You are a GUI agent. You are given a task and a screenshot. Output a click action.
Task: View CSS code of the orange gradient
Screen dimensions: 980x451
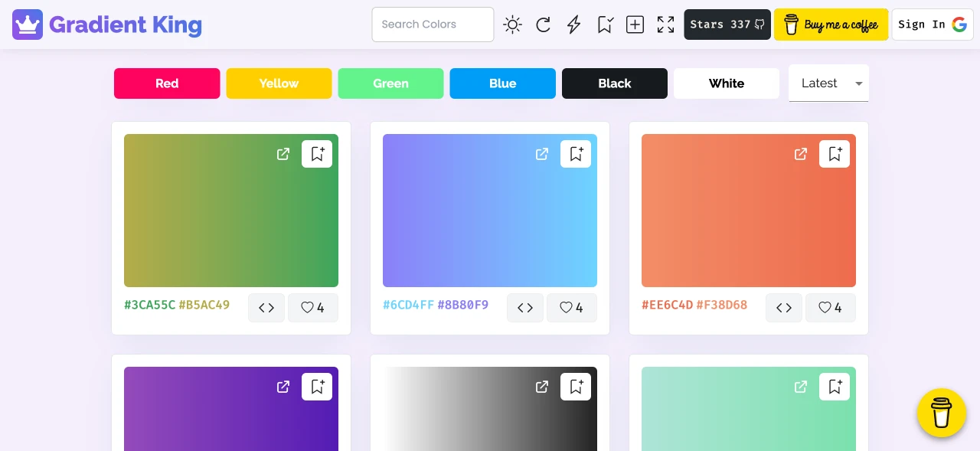coord(784,308)
